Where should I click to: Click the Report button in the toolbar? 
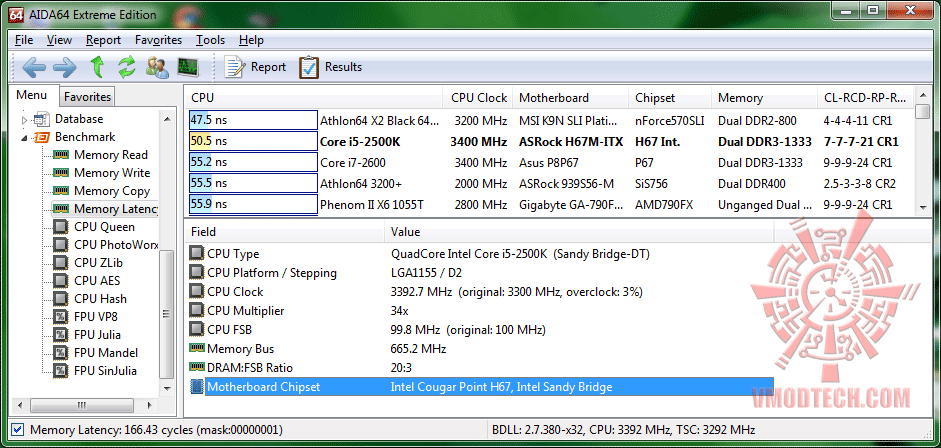[255, 67]
